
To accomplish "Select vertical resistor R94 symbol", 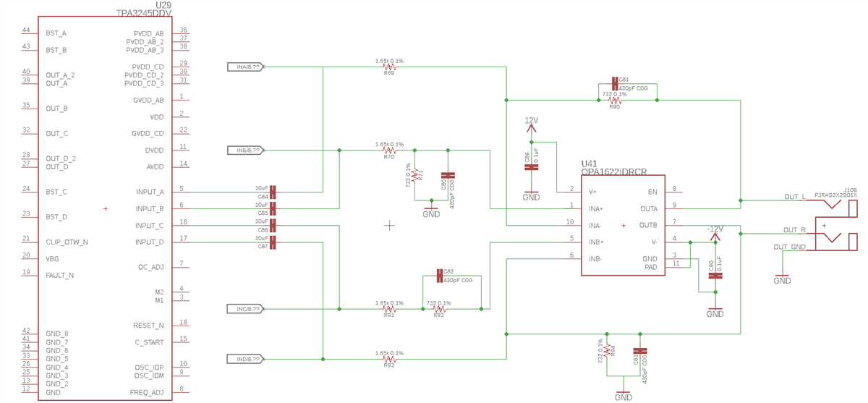I will (x=607, y=351).
